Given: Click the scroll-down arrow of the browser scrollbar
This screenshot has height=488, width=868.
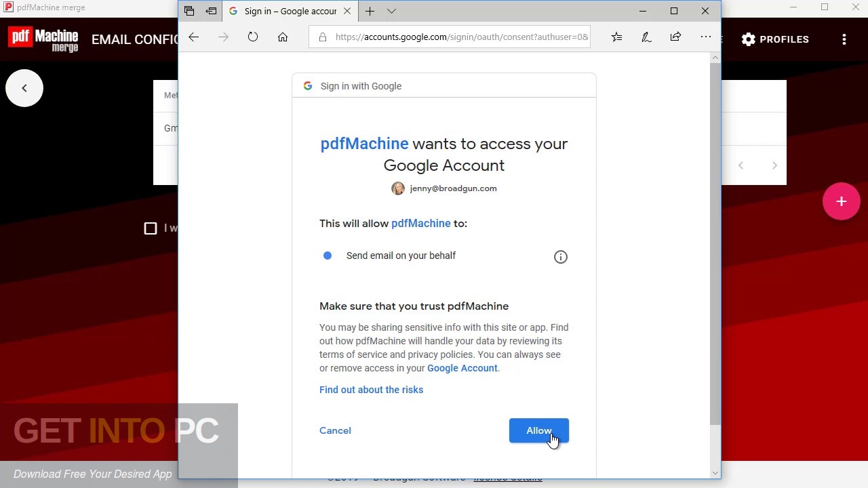Looking at the screenshot, I should pyautogui.click(x=715, y=473).
